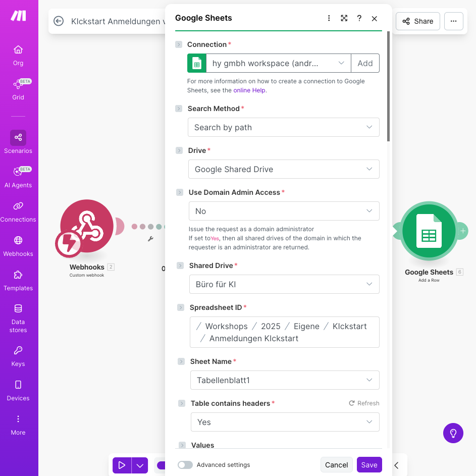Image resolution: width=476 pixels, height=476 pixels.
Task: Open Data stores section
Action: pos(18,319)
